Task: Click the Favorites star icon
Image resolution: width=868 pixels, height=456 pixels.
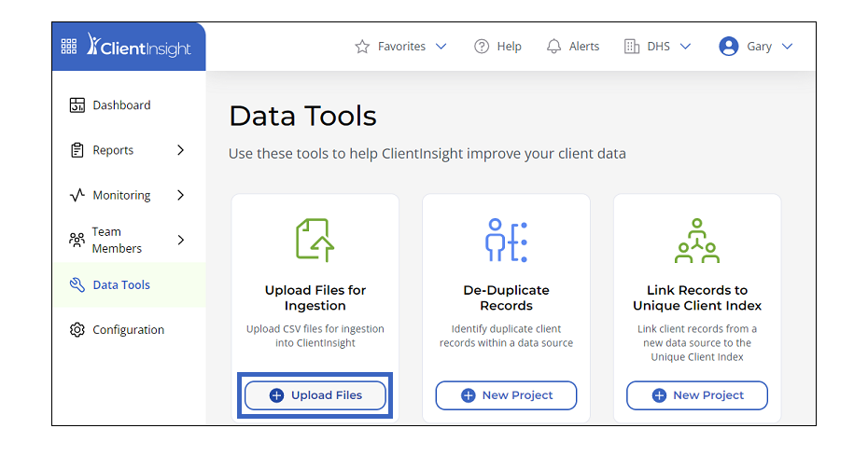Action: [362, 47]
